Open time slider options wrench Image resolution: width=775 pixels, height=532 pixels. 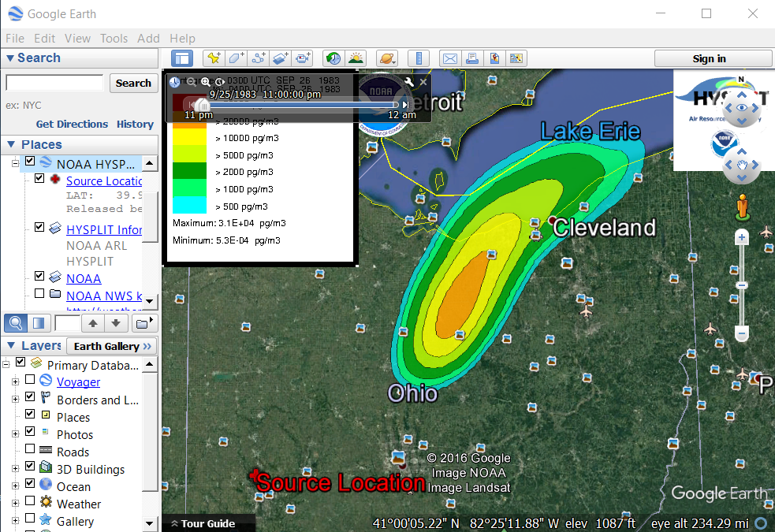[408, 82]
